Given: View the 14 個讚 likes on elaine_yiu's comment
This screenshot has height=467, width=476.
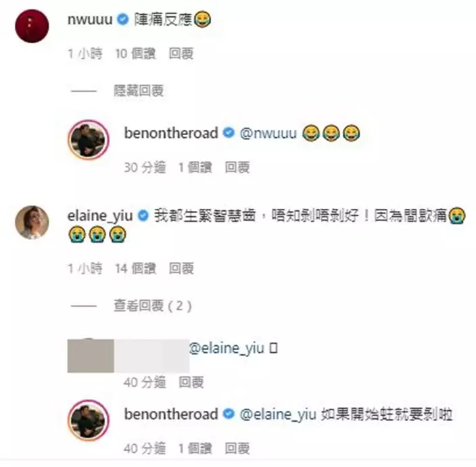Looking at the screenshot, I should [135, 268].
